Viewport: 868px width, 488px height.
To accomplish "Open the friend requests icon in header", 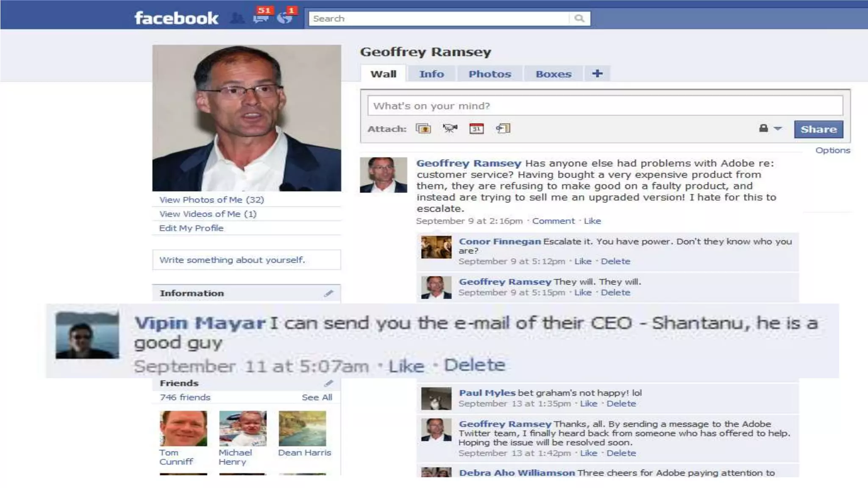I will [x=238, y=18].
